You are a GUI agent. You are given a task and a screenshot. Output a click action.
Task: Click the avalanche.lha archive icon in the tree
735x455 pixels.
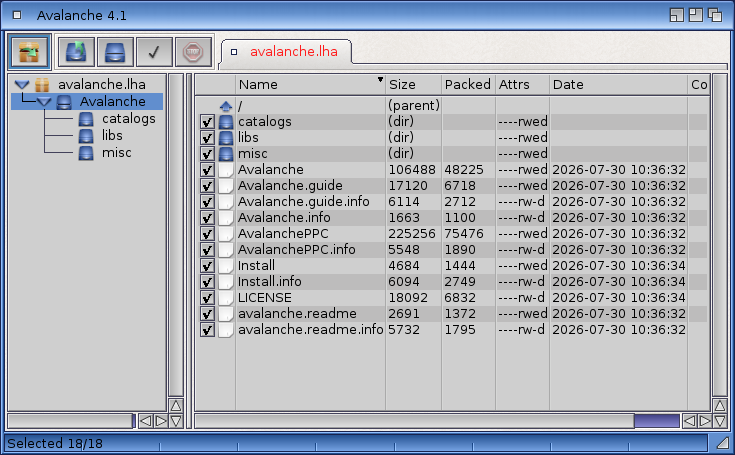click(x=42, y=85)
